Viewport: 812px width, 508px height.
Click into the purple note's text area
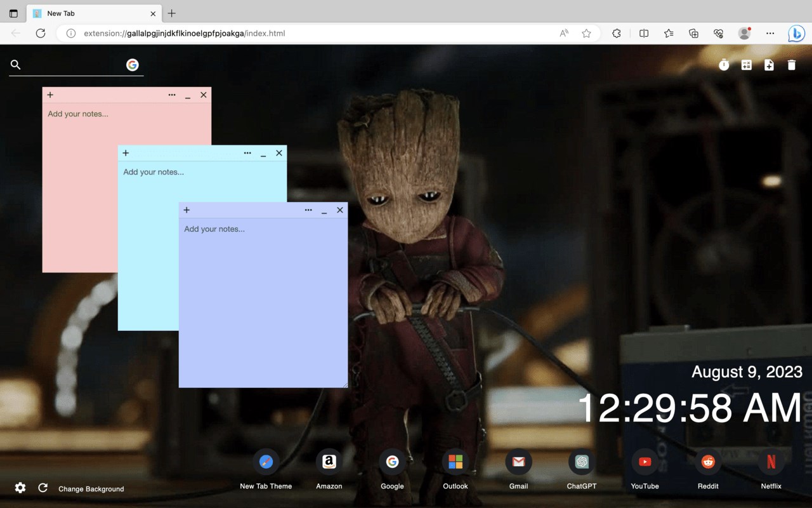(x=263, y=302)
